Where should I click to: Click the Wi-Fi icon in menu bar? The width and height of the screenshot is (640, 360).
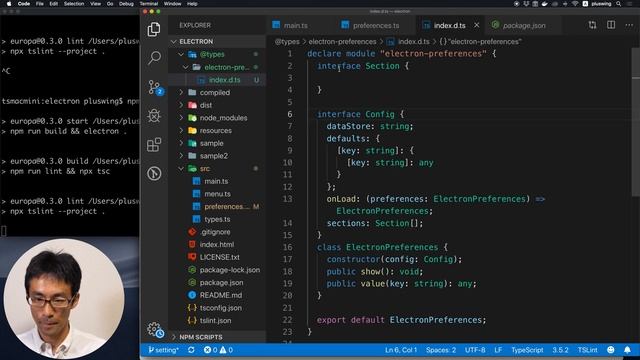[x=575, y=4]
